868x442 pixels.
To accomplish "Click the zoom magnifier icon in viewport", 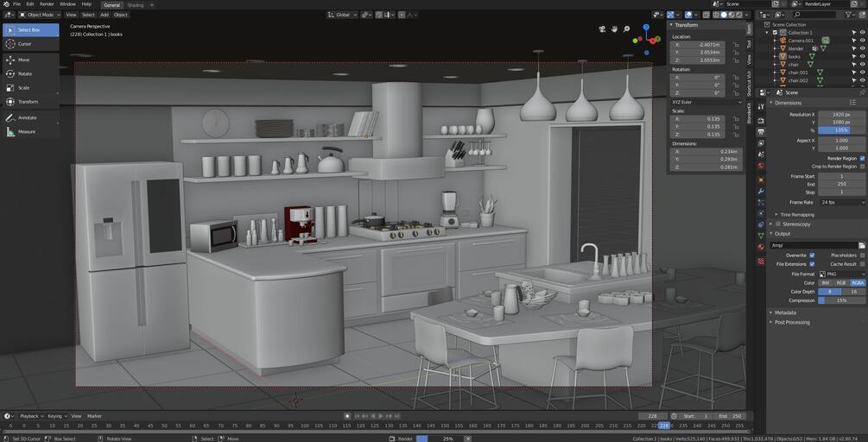I will click(x=626, y=28).
